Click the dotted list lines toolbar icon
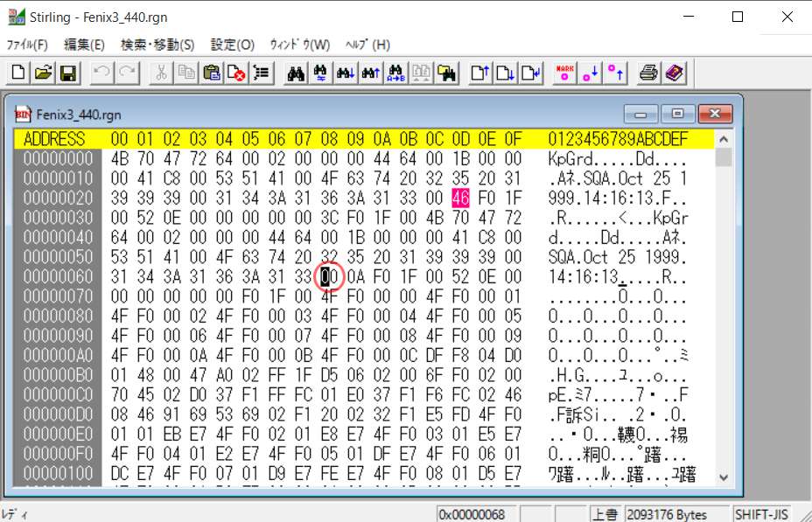This screenshot has height=522, width=812. 262,73
